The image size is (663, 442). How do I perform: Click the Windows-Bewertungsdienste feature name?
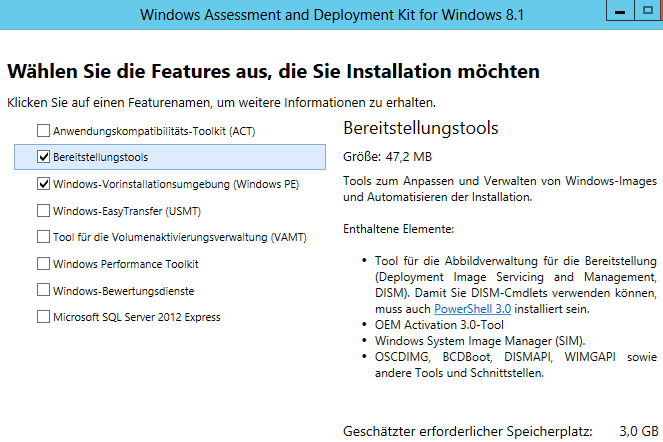coord(123,290)
